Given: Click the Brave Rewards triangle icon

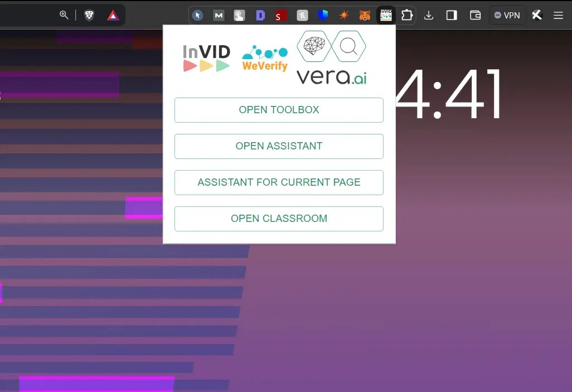Looking at the screenshot, I should coord(113,15).
